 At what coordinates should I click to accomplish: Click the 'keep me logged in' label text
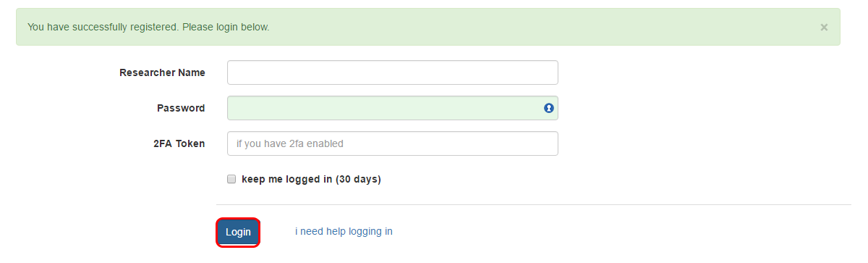click(287, 179)
